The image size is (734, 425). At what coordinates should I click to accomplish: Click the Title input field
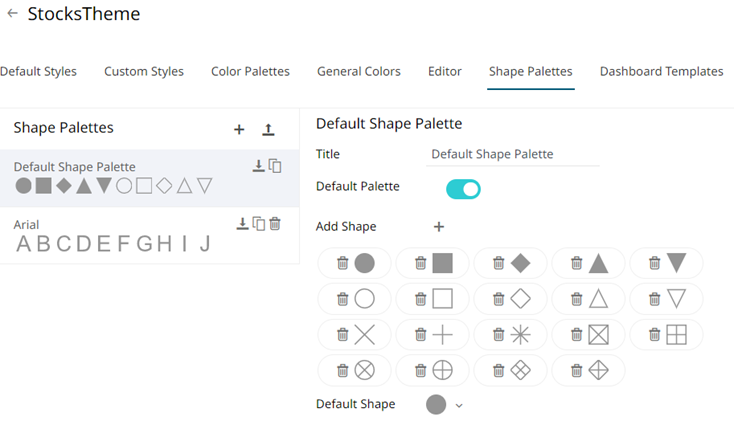point(512,155)
